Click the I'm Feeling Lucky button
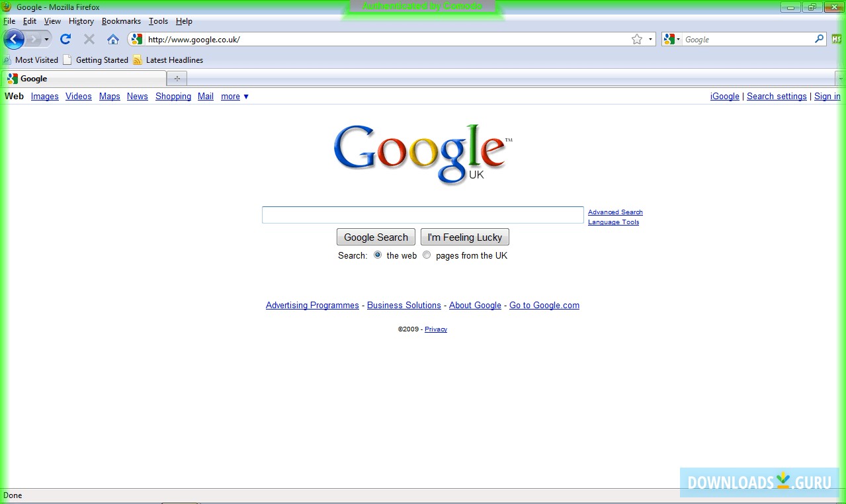Screen dimensions: 846x504 465,237
